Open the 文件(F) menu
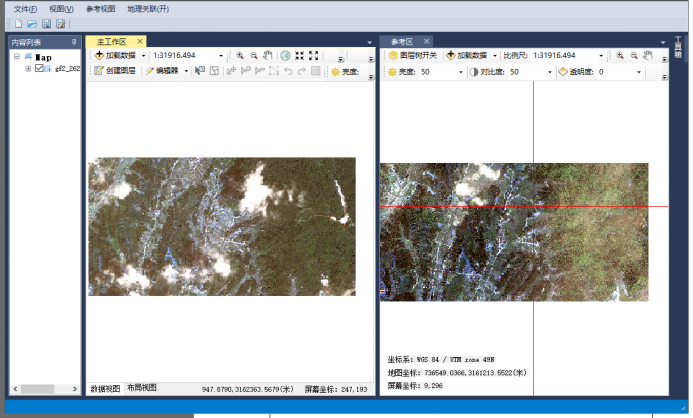The width and height of the screenshot is (693, 418). (x=24, y=8)
